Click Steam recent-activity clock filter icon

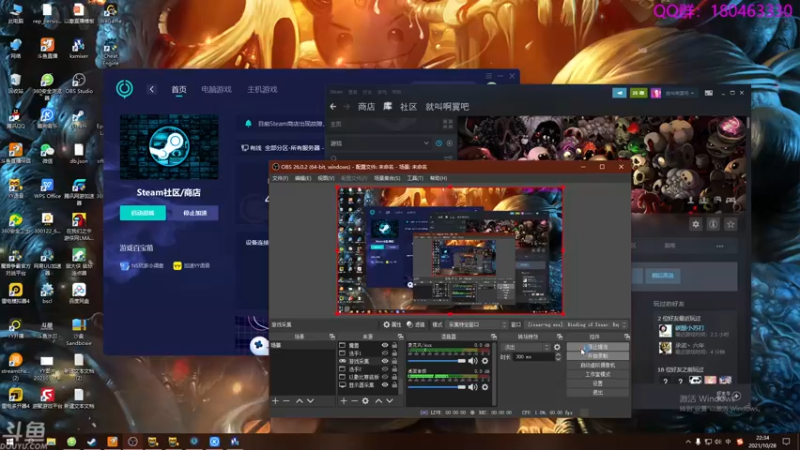click(439, 143)
